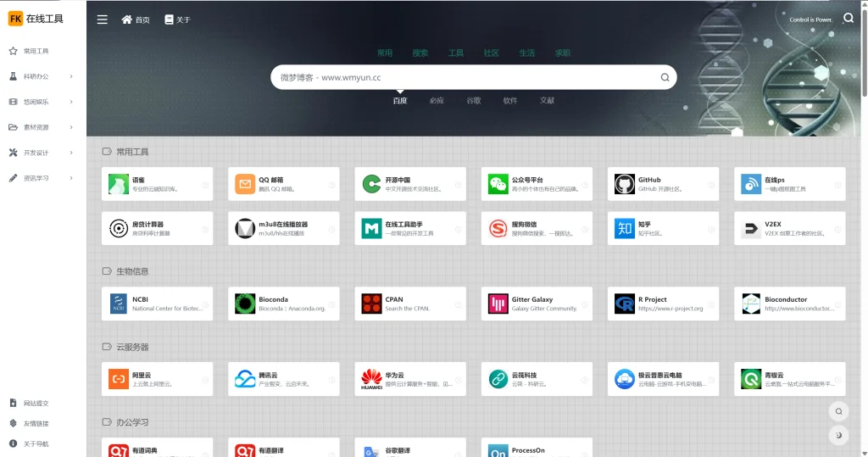Click the floating round search button
Viewport: 868px width, 457px height.
(838, 411)
